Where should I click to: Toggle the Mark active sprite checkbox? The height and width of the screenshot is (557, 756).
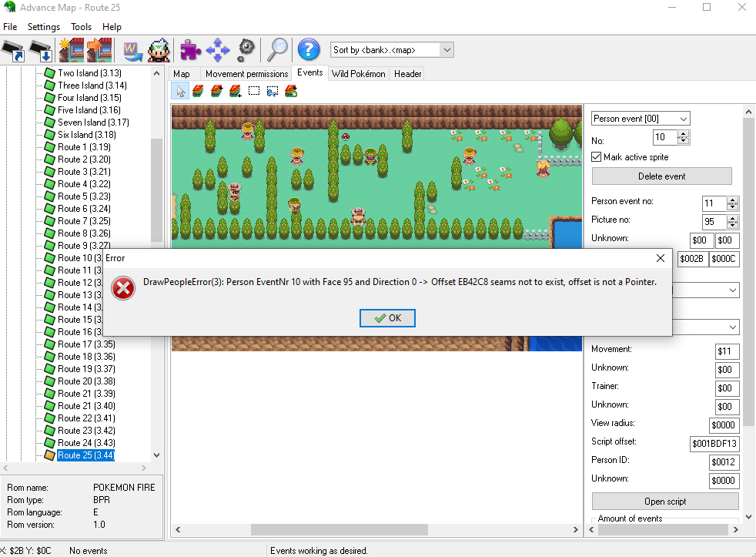(x=597, y=157)
